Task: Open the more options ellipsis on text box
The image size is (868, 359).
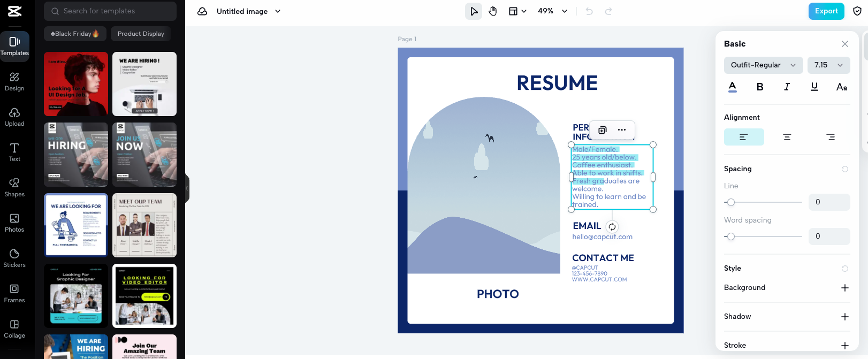Action: (x=622, y=130)
